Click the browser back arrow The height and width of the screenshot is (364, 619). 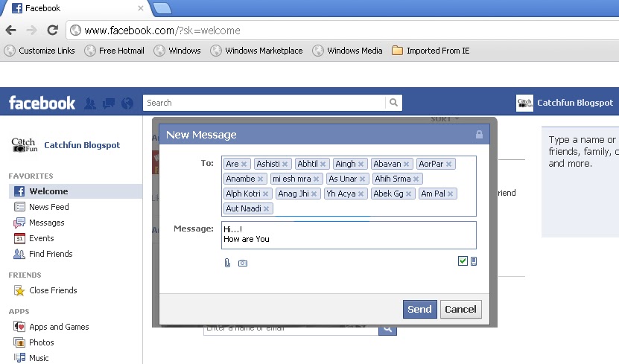10,30
